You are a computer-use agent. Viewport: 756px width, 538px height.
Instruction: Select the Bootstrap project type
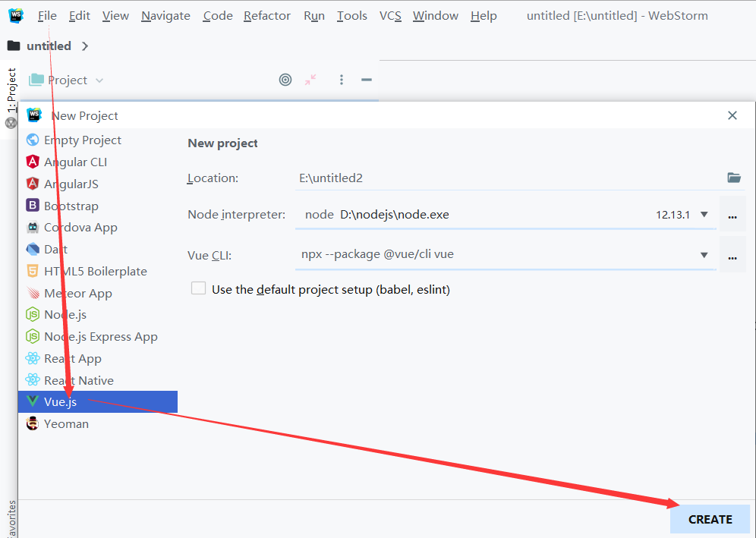tap(68, 205)
